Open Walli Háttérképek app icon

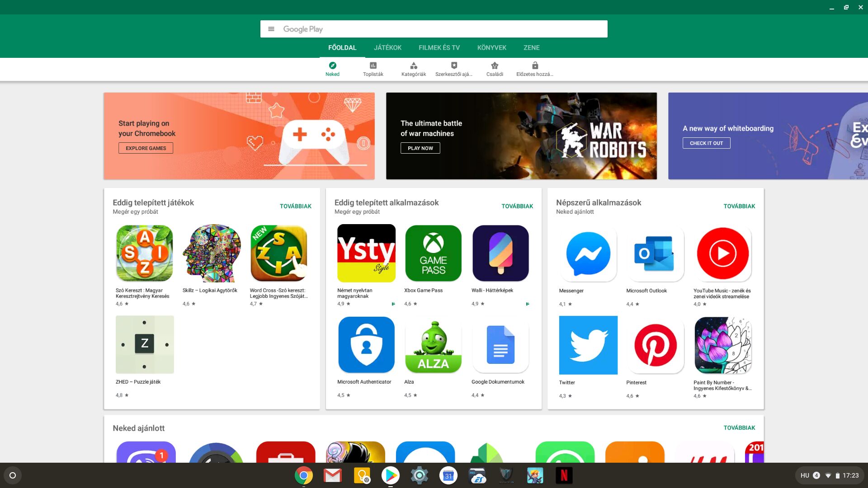(x=500, y=253)
